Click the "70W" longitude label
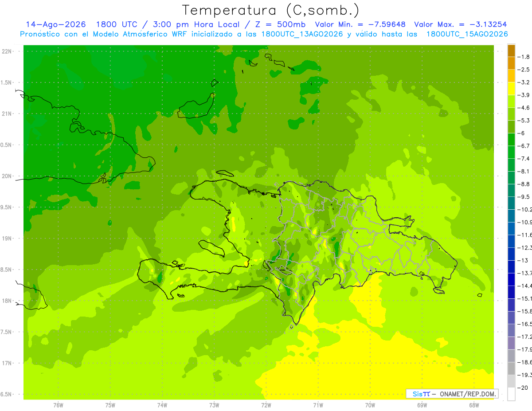 click(x=370, y=405)
